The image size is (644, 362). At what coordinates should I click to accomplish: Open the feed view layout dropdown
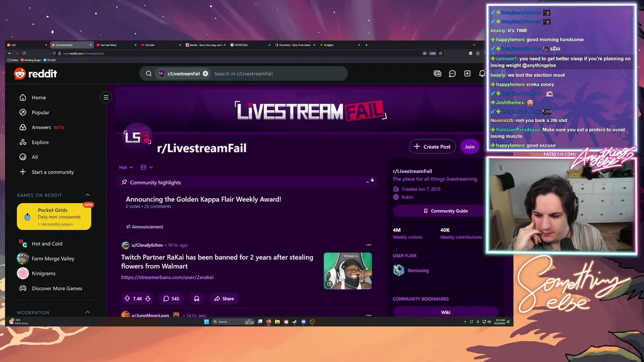point(146,167)
